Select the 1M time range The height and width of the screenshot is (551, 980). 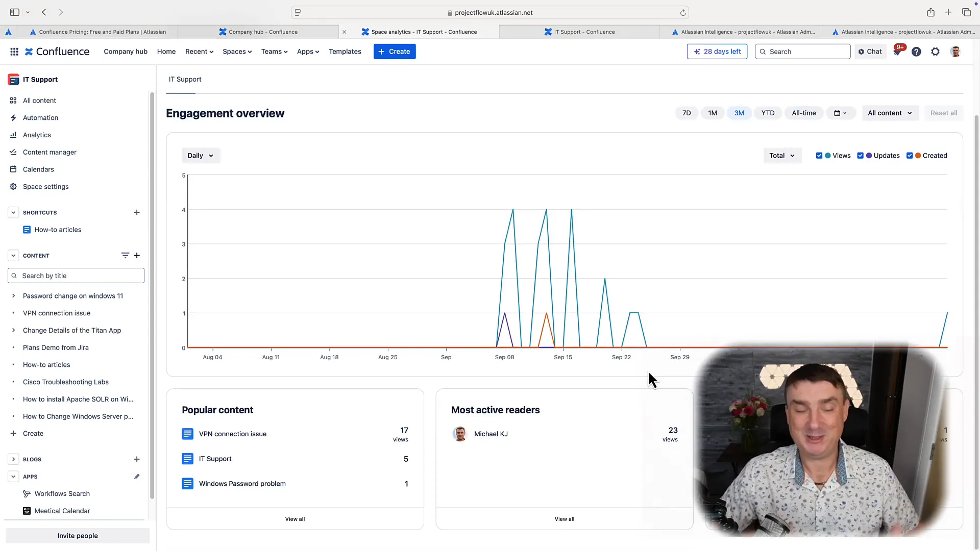coord(713,113)
